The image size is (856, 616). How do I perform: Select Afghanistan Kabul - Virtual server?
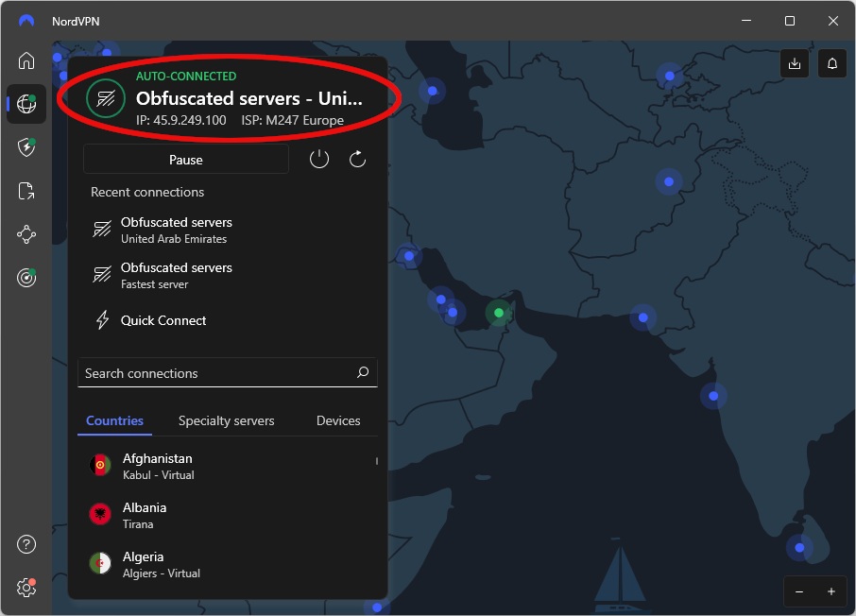pyautogui.click(x=228, y=466)
